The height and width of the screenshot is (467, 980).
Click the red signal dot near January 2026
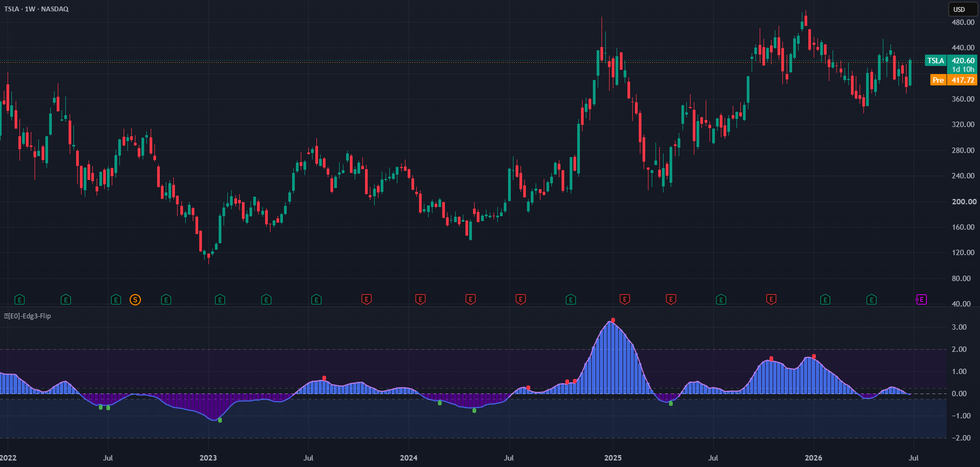click(x=814, y=356)
